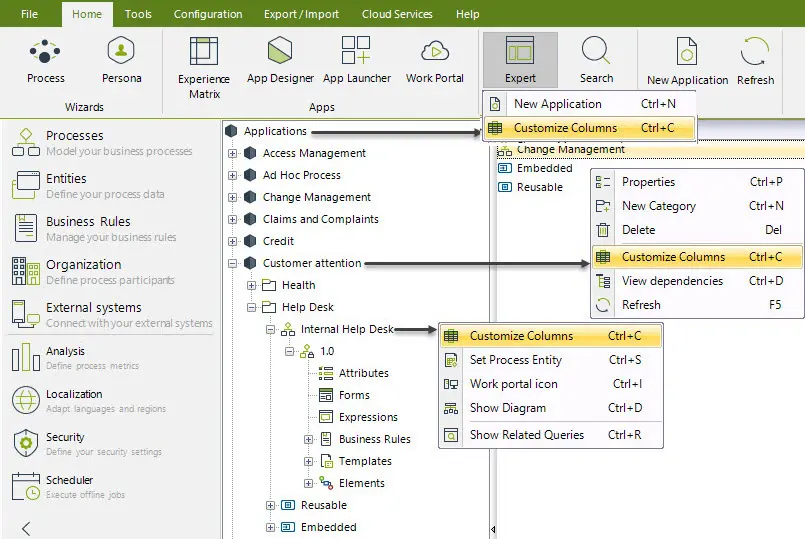Open the Export / Import tab
The height and width of the screenshot is (539, 805).
coord(301,14)
